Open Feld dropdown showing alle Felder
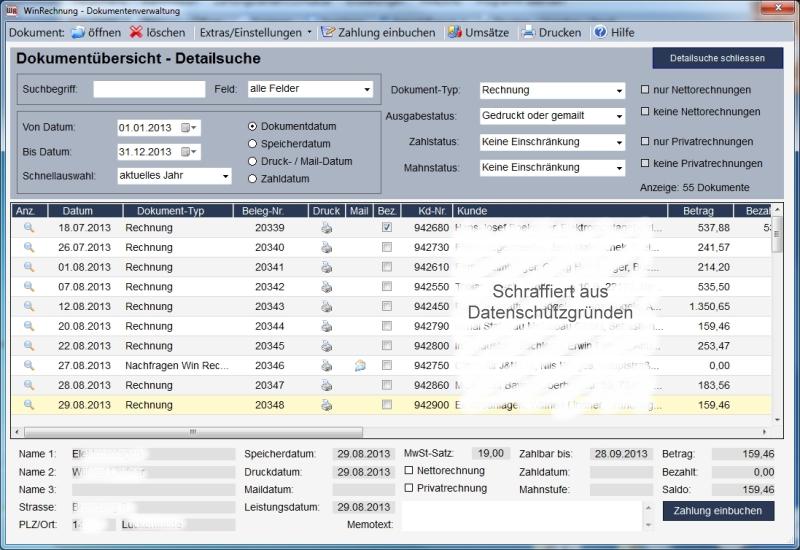 [x=310, y=89]
